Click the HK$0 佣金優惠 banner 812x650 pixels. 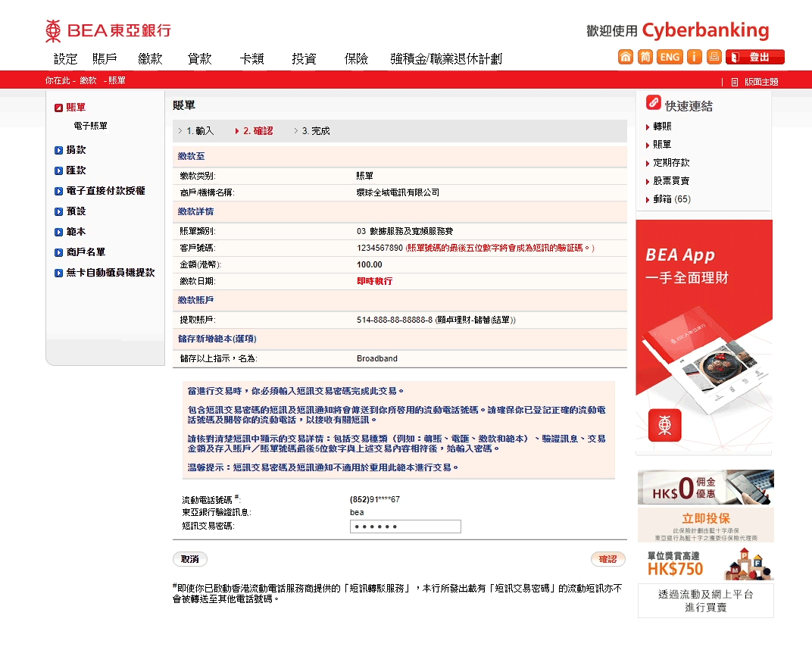pyautogui.click(x=705, y=487)
